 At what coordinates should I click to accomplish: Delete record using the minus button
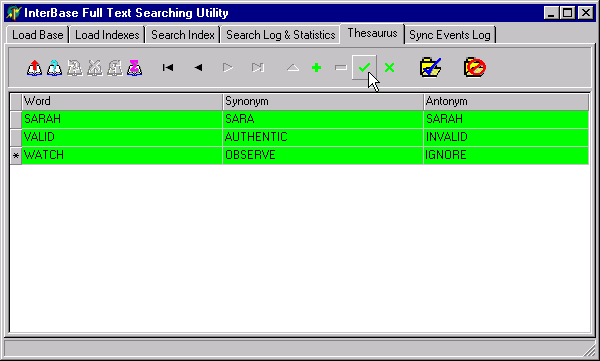pos(340,68)
